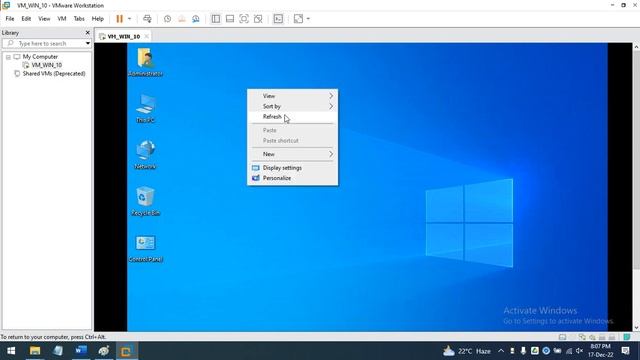Click the VMware status bar message log icon
The height and width of the screenshot is (360, 640).
[x=627, y=337]
